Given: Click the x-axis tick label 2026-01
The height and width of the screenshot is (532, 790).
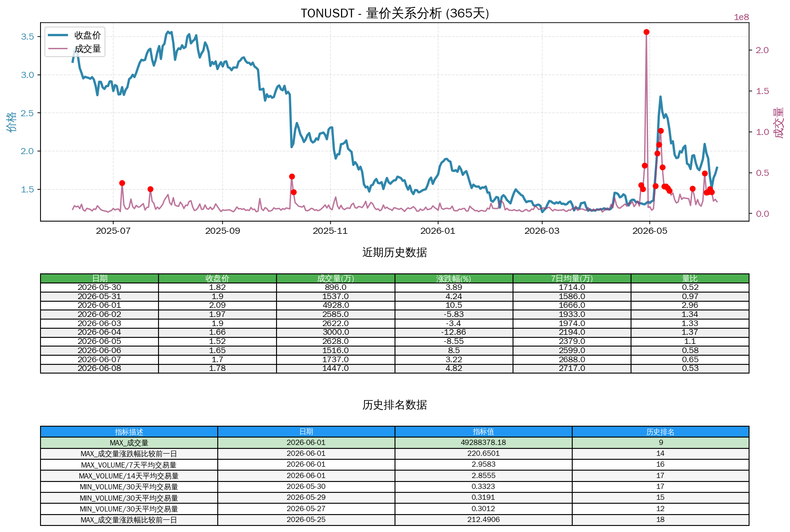Looking at the screenshot, I should [x=438, y=231].
